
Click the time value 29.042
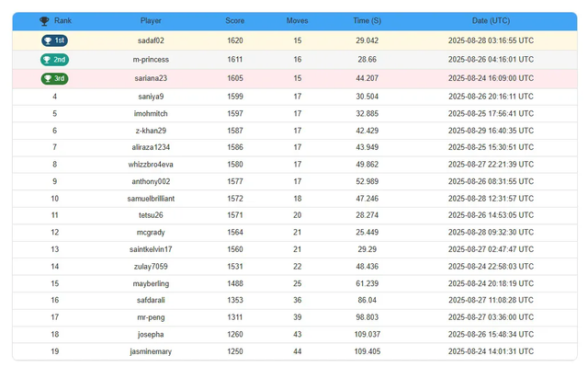click(x=367, y=40)
